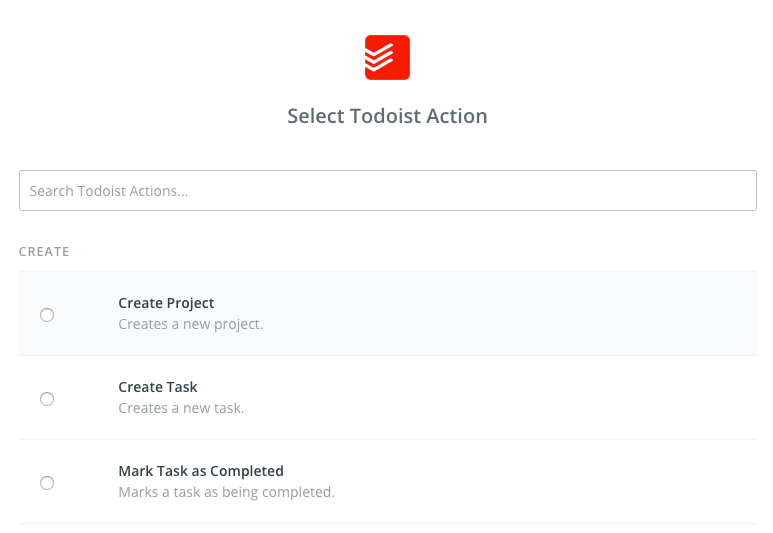Click "Marks a task as being completed." text
The height and width of the screenshot is (533, 773).
(x=226, y=492)
